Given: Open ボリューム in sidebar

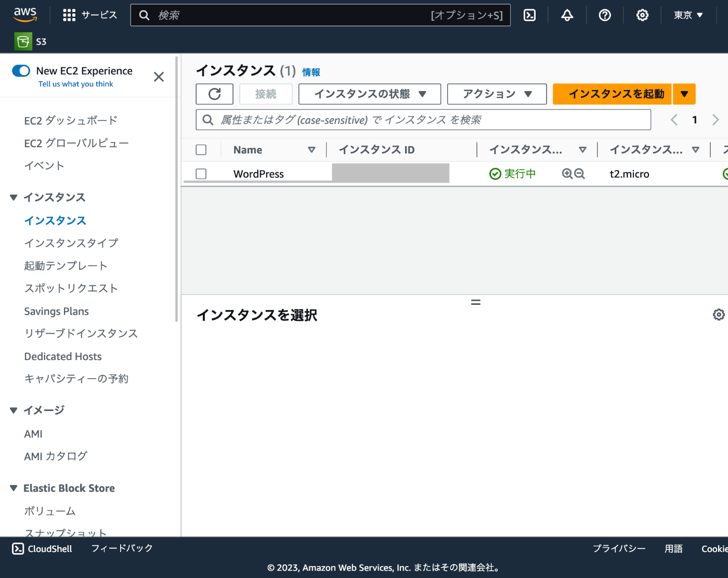Looking at the screenshot, I should (x=50, y=511).
